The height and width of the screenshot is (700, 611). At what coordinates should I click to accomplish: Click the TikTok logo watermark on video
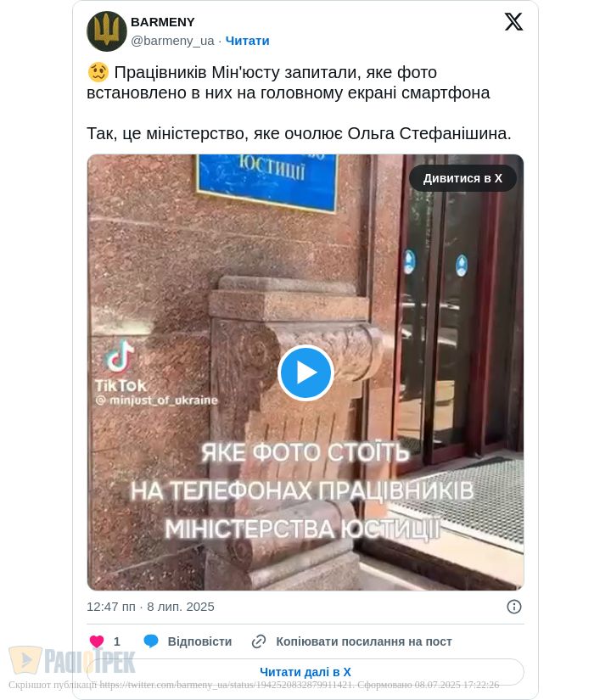121,366
